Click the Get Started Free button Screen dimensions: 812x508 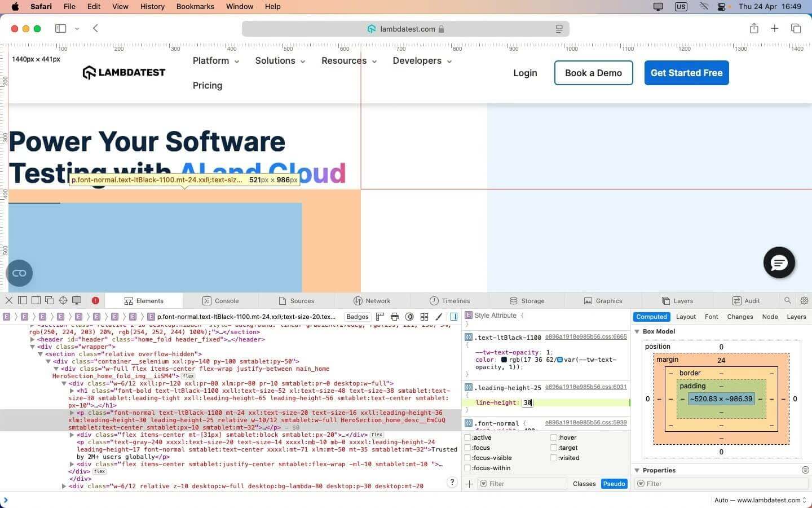click(x=687, y=73)
